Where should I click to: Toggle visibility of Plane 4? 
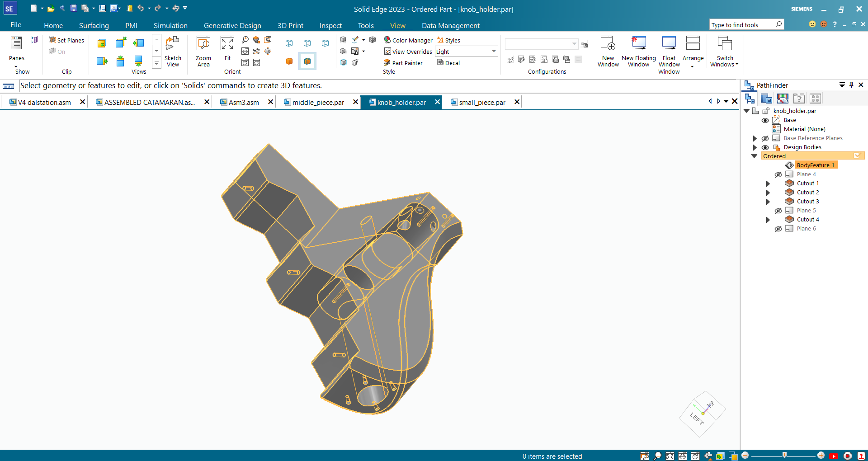coord(778,174)
